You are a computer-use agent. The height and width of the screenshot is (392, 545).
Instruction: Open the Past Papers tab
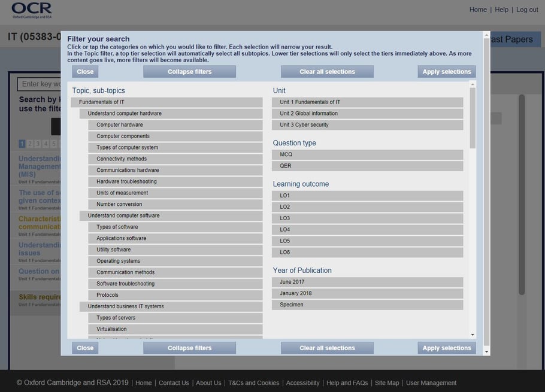pyautogui.click(x=514, y=38)
